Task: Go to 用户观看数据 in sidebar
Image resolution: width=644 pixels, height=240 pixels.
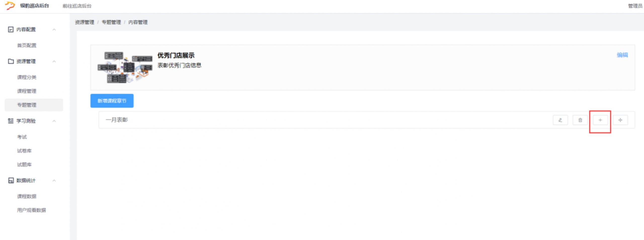Action: click(x=31, y=210)
